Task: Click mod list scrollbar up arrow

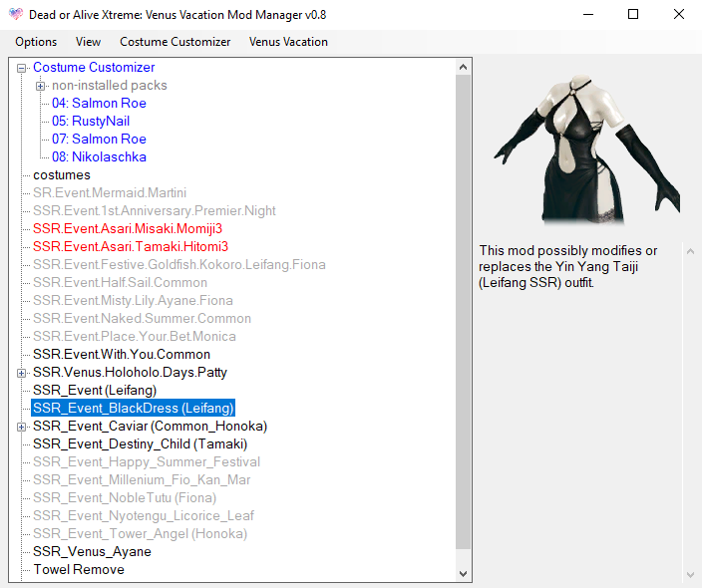Action: coord(464,67)
